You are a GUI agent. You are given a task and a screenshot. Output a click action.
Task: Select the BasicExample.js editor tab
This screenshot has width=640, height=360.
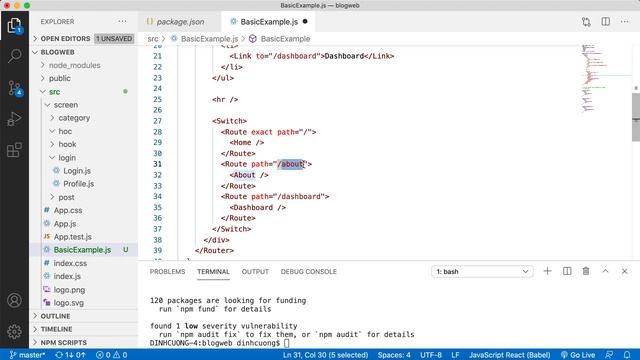(268, 22)
